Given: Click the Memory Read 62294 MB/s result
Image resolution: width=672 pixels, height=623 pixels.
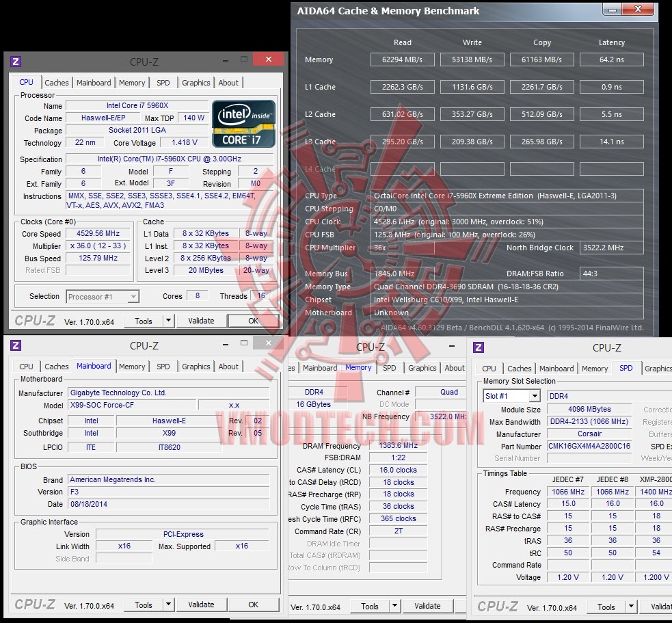Looking at the screenshot, I should coord(402,59).
